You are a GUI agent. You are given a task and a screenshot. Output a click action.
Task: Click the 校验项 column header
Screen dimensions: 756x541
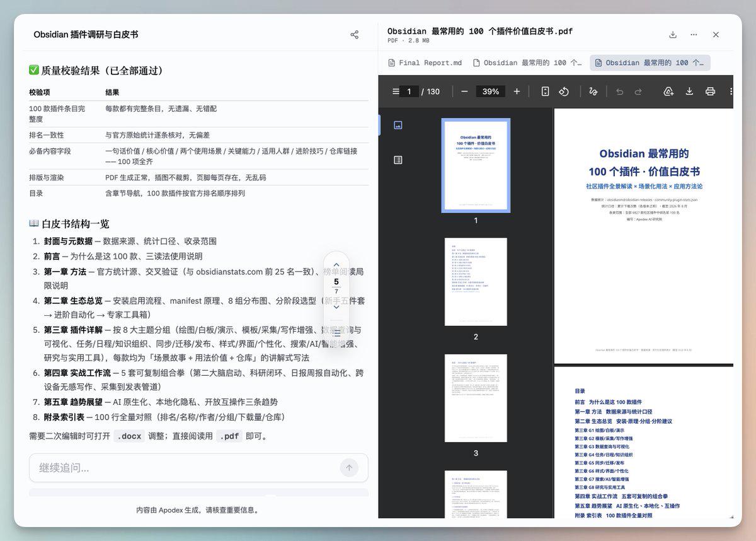pos(40,93)
